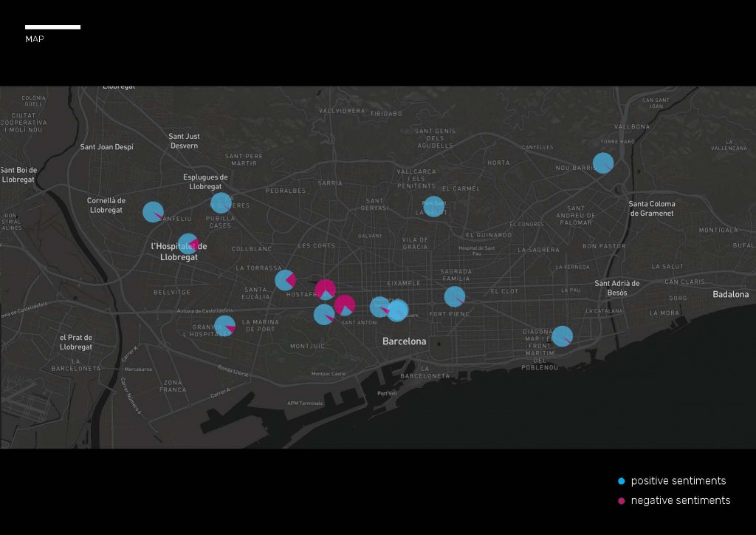The width and height of the screenshot is (756, 535).
Task: Click the pie marker near Fort Pienc
Action: pos(455,297)
